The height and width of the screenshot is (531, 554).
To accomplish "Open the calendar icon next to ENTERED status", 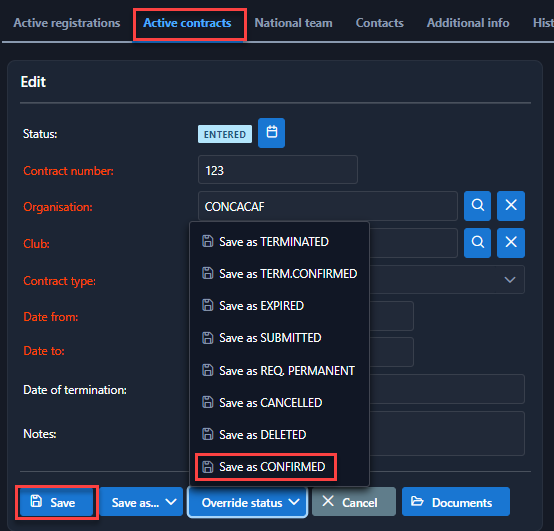I will click(x=271, y=133).
